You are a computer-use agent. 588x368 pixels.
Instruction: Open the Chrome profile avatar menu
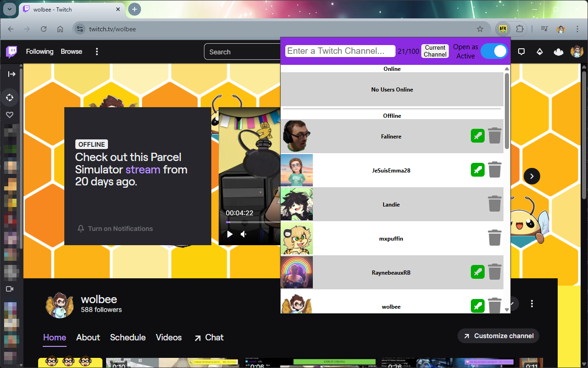point(561,29)
